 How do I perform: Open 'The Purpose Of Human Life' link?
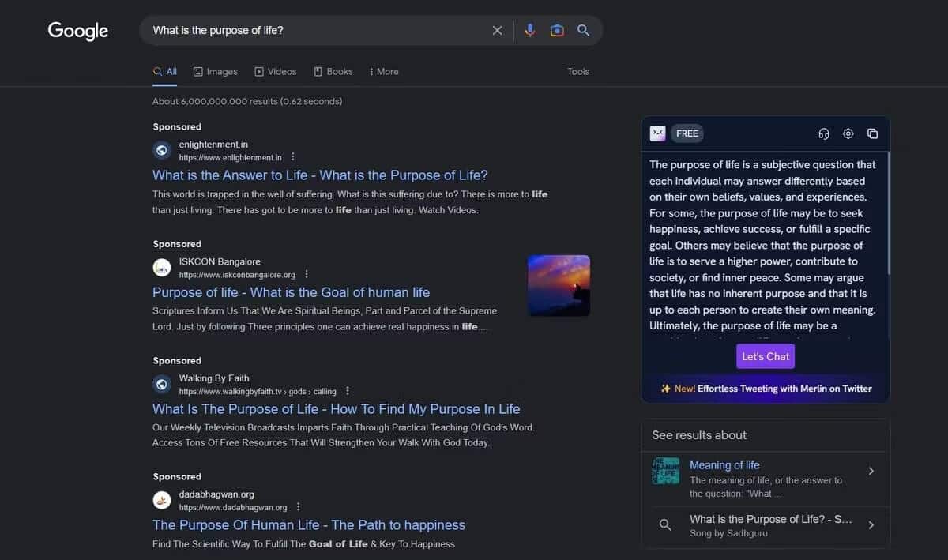308,525
